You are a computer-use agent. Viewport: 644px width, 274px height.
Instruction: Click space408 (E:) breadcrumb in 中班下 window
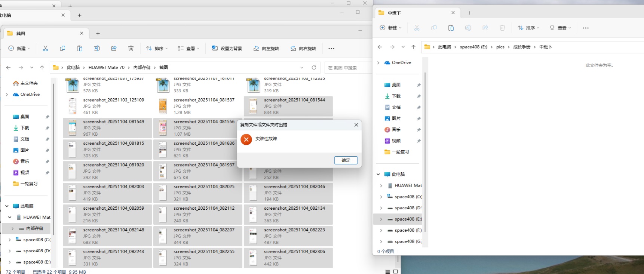(473, 47)
